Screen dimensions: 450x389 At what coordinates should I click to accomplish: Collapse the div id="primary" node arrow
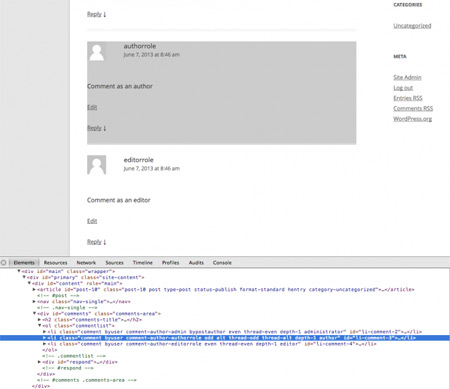(x=24, y=277)
